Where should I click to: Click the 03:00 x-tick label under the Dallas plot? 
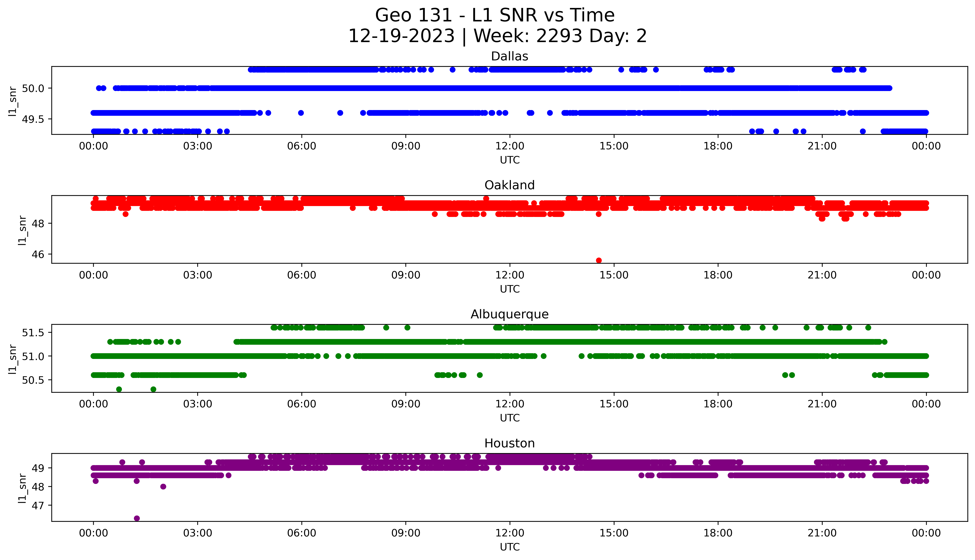coord(198,146)
